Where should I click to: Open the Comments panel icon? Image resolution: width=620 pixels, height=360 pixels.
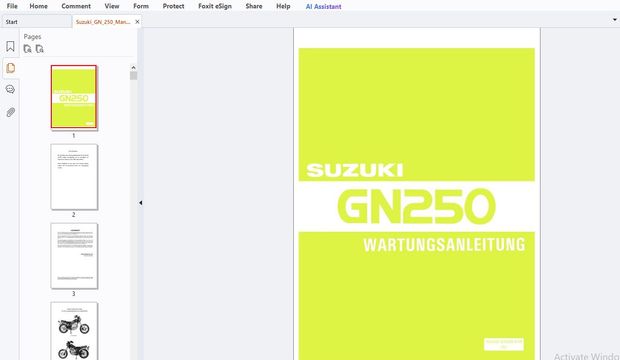pos(10,89)
